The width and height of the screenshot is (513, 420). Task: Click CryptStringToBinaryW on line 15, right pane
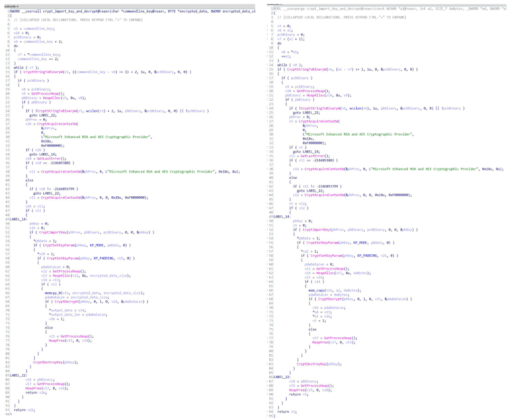click(x=307, y=69)
